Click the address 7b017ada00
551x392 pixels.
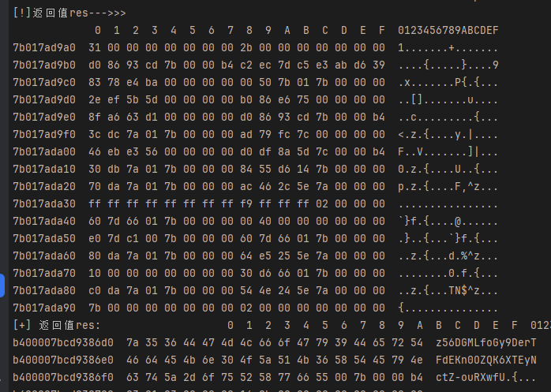44,151
